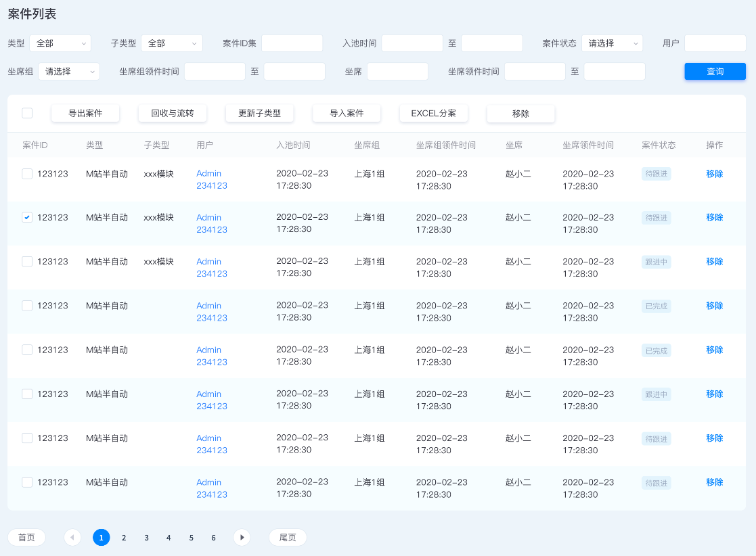The image size is (756, 556).
Task: Click the EXCEL分案 button
Action: (433, 113)
